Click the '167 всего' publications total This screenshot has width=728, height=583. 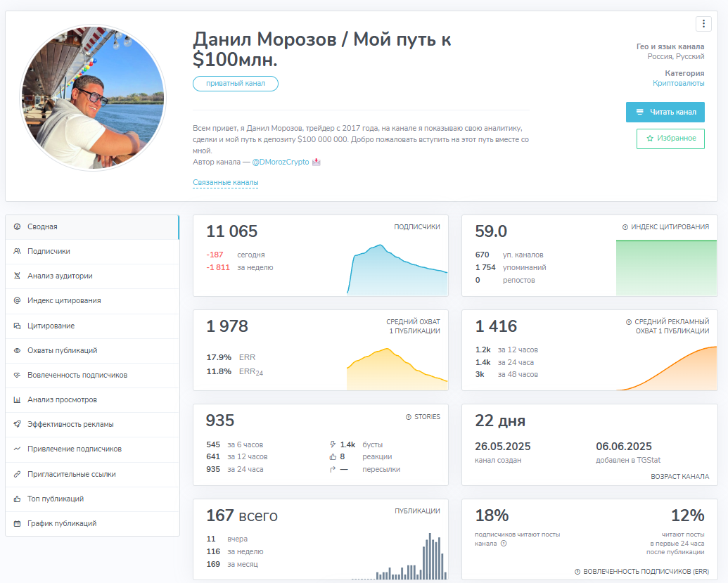click(x=242, y=515)
